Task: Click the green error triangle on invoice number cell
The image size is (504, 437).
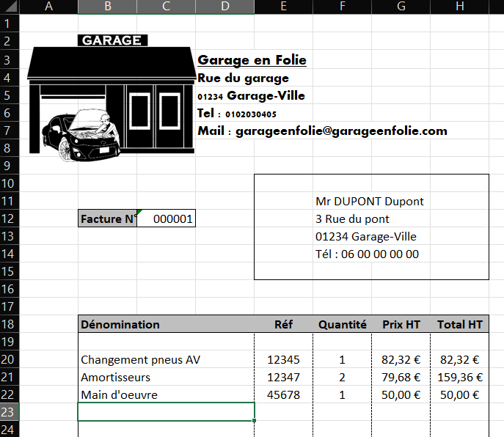Action: (139, 213)
